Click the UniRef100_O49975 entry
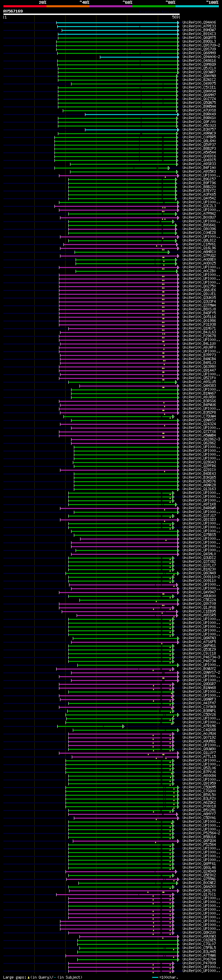Screen dimensions: 222x980 (199, 84)
